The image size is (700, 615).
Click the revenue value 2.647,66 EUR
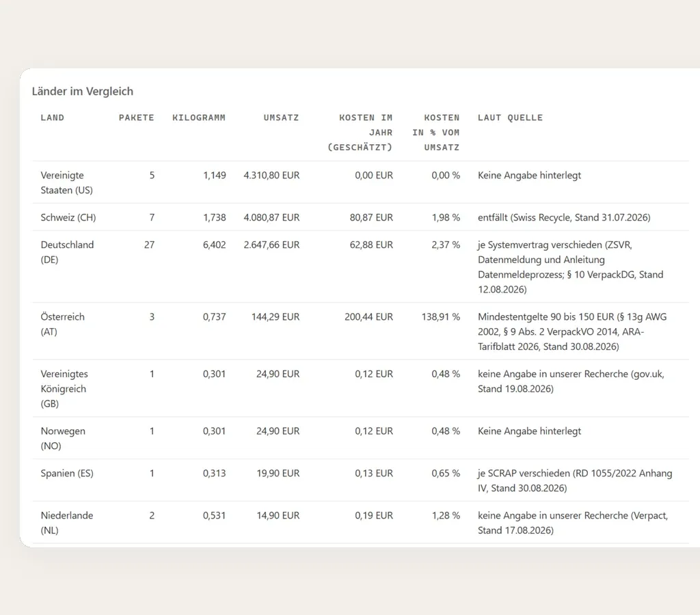(271, 245)
